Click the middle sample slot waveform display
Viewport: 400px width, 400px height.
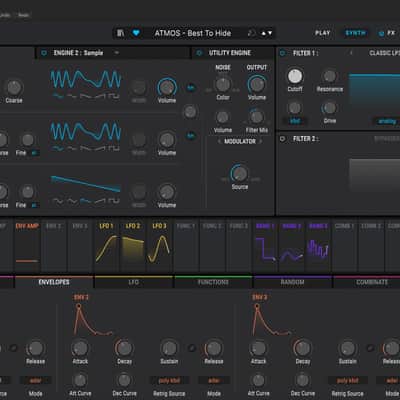coord(86,131)
